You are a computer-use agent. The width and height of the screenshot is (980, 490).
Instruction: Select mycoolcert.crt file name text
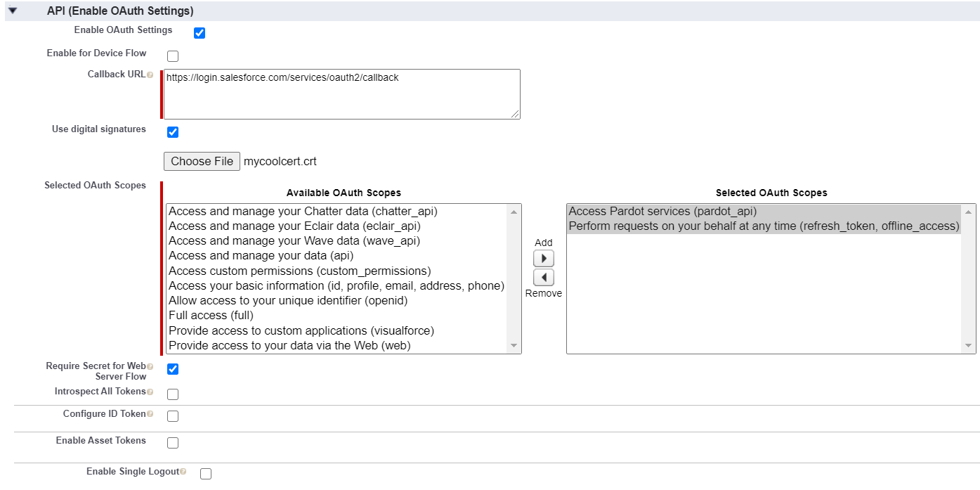pos(280,162)
